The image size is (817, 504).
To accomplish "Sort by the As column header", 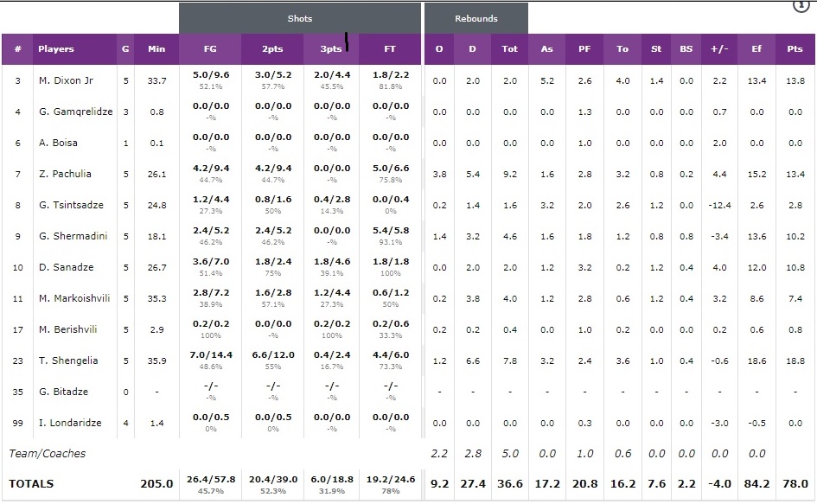I will 547,49.
